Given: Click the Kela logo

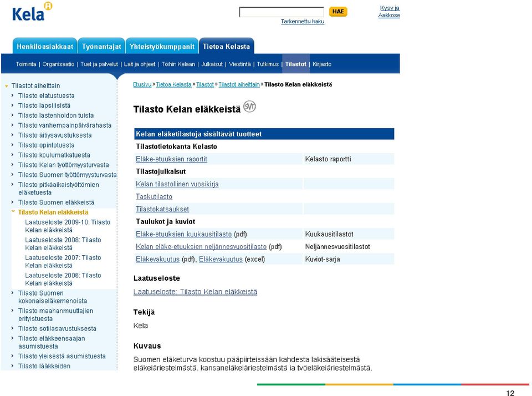Looking at the screenshot, I should 32,12.
